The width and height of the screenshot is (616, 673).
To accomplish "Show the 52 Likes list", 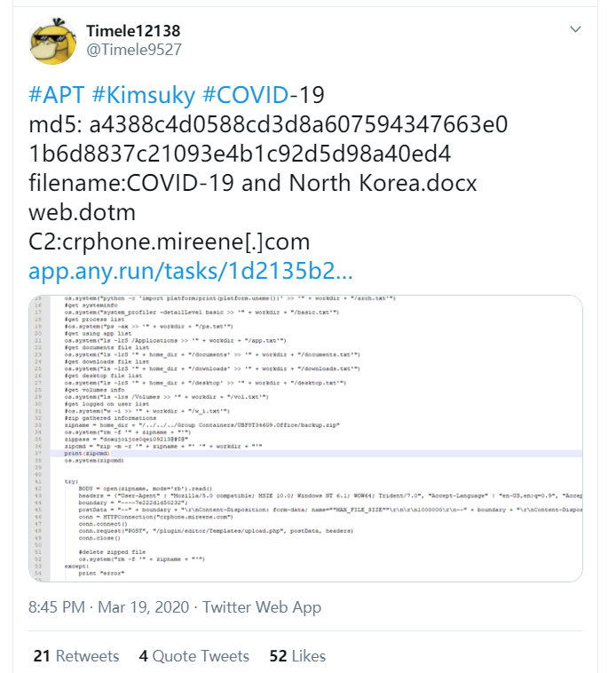I will 297,656.
